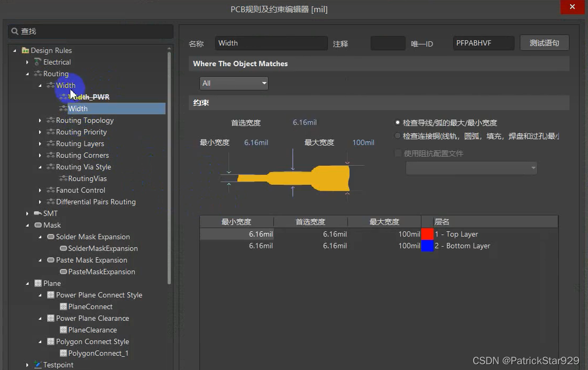Click the PolygonConnect_1 rule icon
588x370 pixels.
coord(63,353)
